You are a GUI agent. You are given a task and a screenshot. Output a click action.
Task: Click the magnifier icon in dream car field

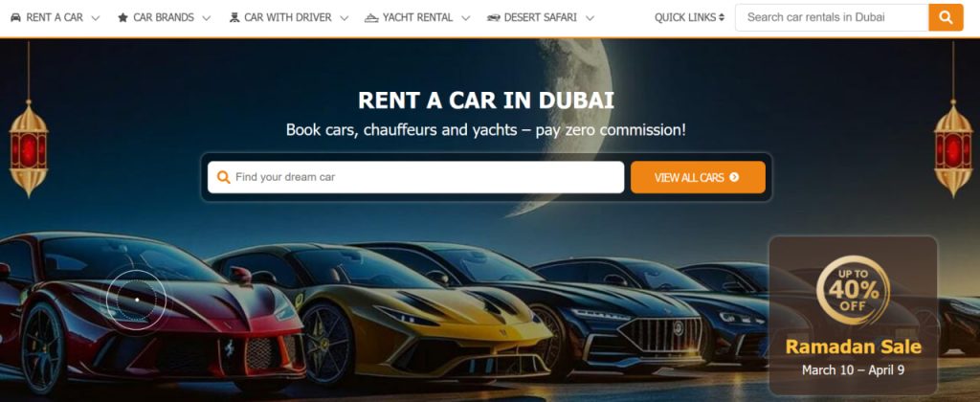223,177
